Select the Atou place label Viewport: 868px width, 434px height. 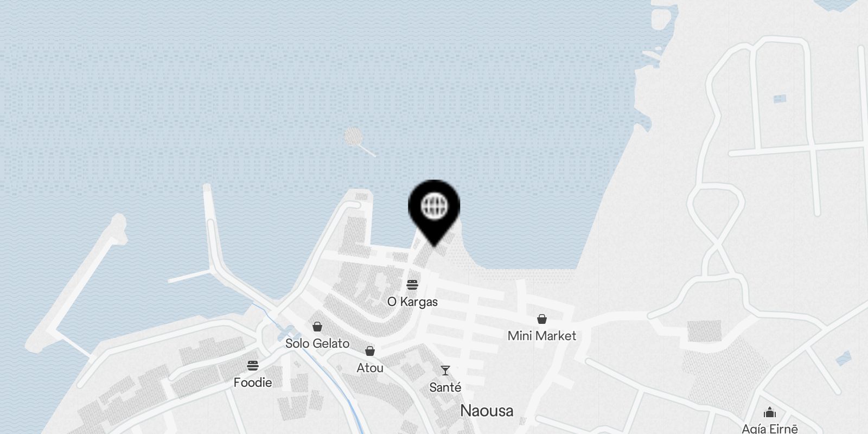(x=370, y=368)
